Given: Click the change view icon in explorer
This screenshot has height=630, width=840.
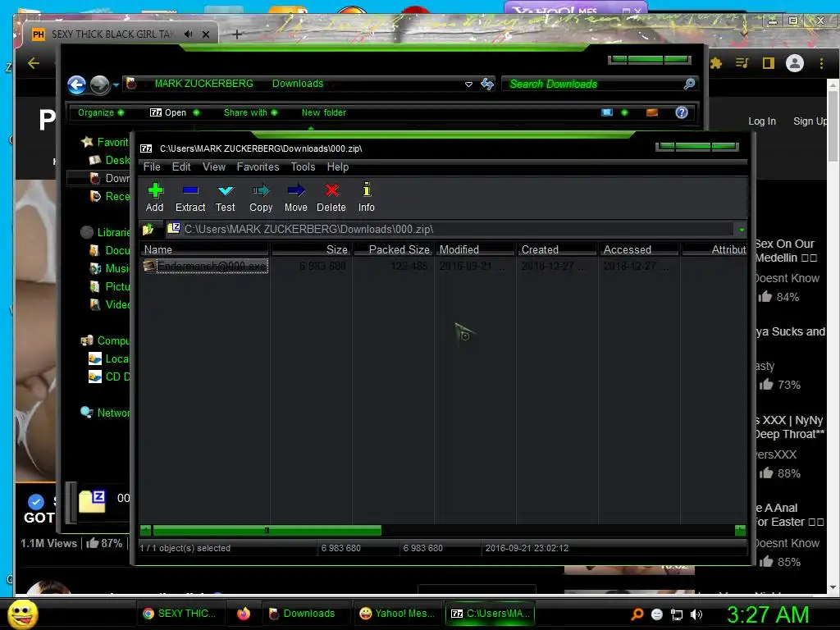Looking at the screenshot, I should 607,112.
